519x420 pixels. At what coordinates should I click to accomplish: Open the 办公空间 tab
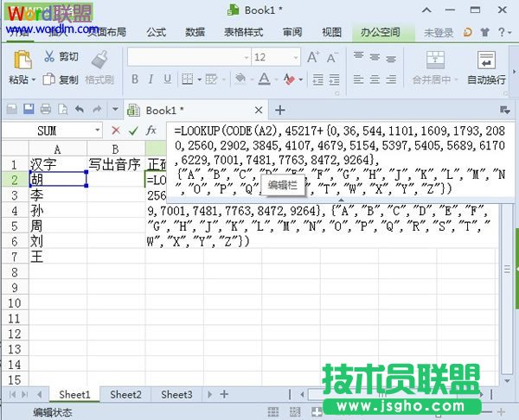pos(381,32)
